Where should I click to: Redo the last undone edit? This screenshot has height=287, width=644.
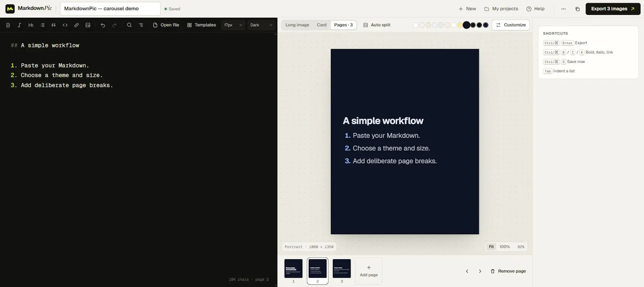pyautogui.click(x=114, y=25)
